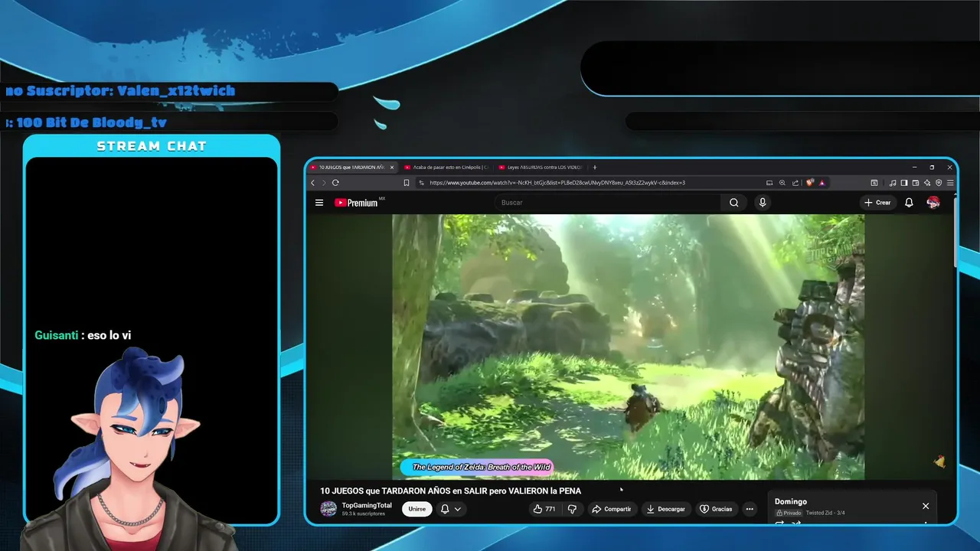Close the '10 JUEGOS' tab
This screenshot has height=551, width=980.
tap(392, 167)
